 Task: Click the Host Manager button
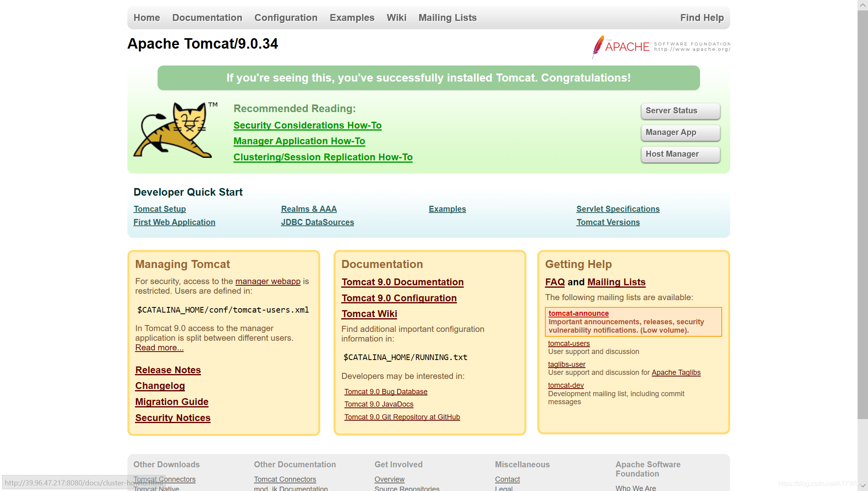pyautogui.click(x=680, y=154)
